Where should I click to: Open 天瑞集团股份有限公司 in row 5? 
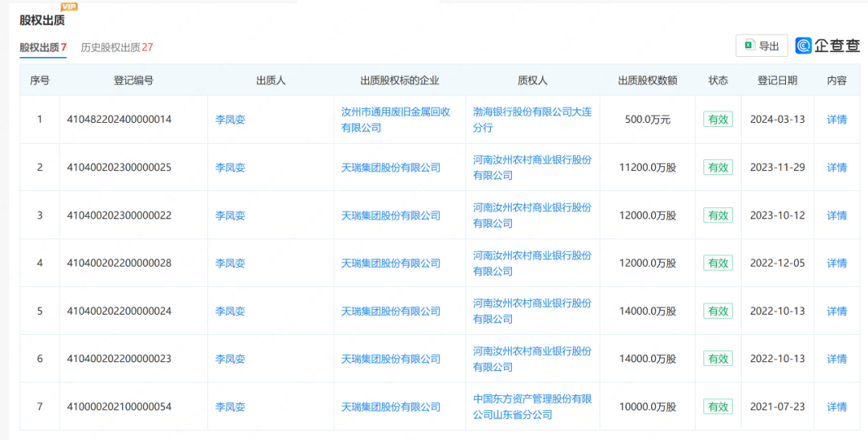[391, 312]
